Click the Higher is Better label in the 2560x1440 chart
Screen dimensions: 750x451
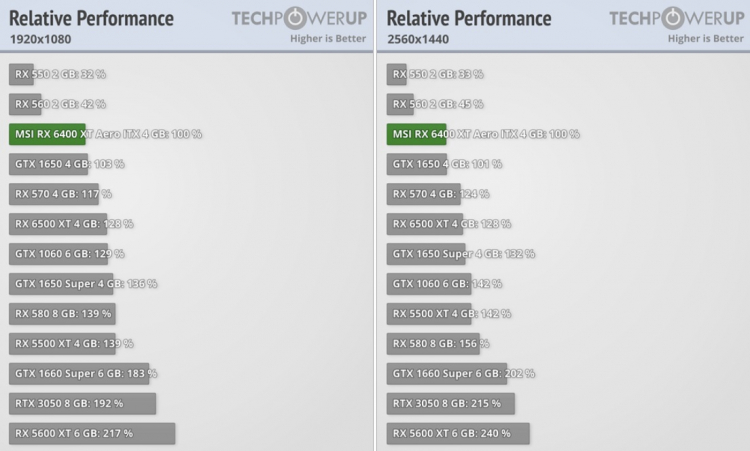coord(704,39)
